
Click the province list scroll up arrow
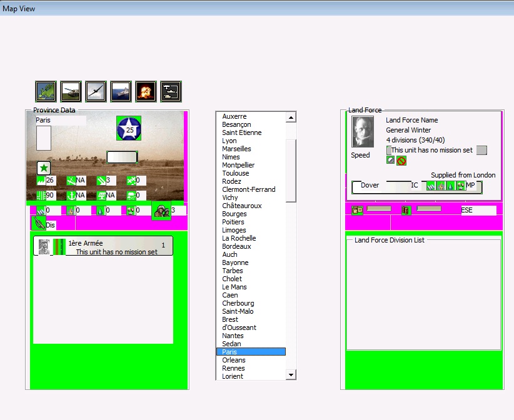pos(291,117)
